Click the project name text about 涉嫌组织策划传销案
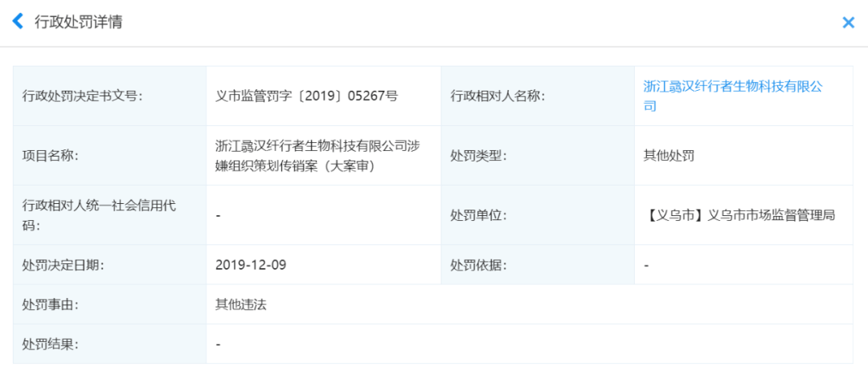The width and height of the screenshot is (868, 367). pos(317,156)
